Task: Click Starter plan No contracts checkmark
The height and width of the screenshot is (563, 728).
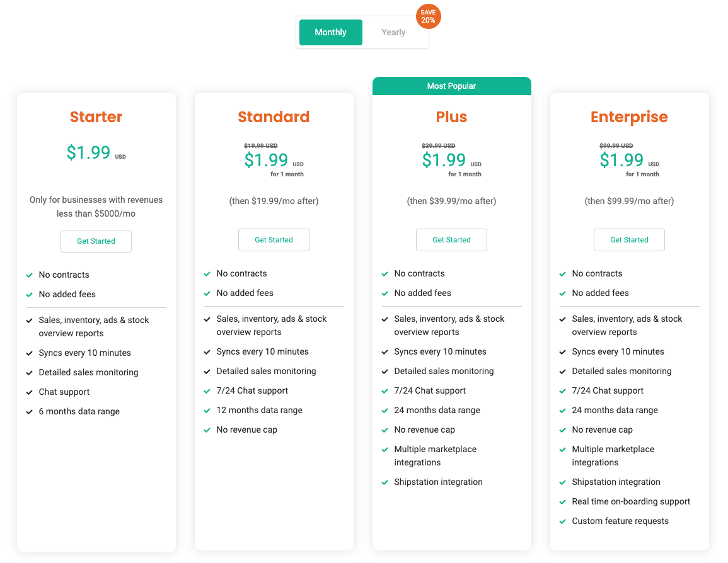Action: [x=30, y=275]
